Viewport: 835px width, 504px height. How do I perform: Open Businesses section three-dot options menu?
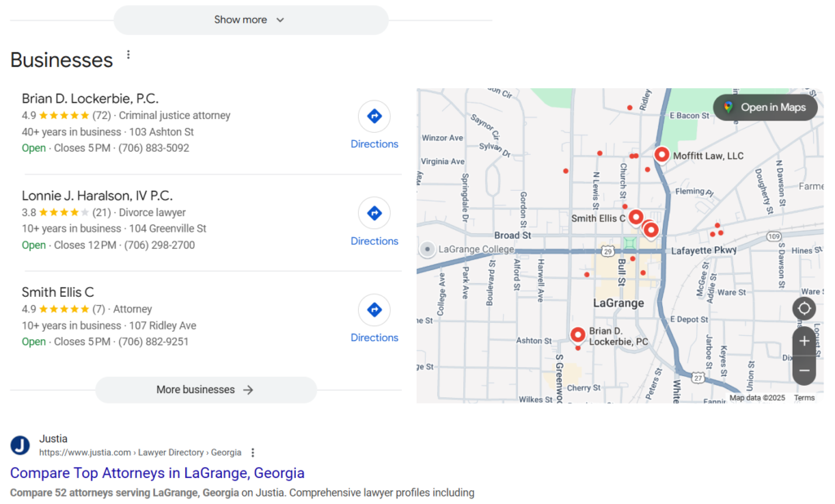tap(128, 55)
